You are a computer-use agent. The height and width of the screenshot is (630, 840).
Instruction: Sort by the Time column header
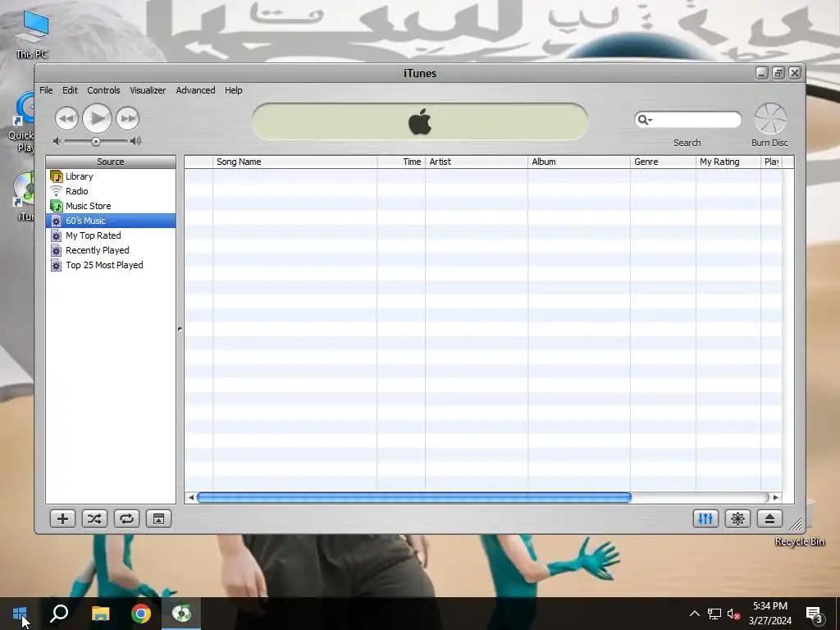[x=401, y=162]
